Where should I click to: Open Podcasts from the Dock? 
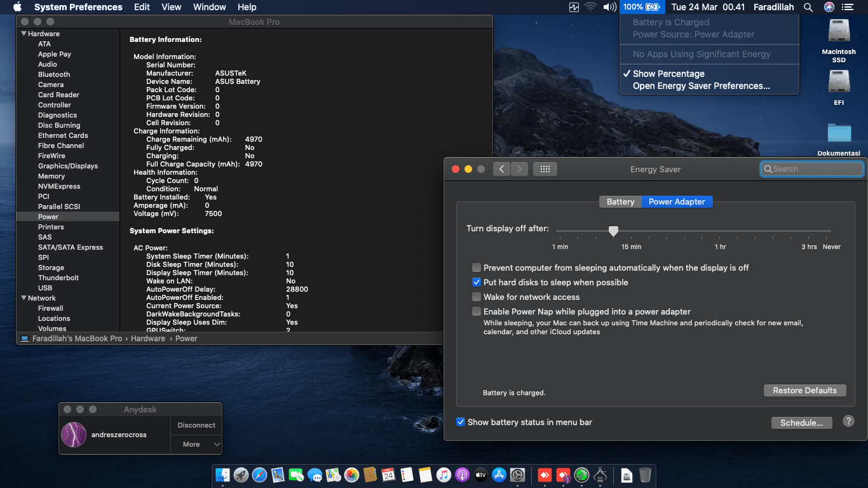462,475
